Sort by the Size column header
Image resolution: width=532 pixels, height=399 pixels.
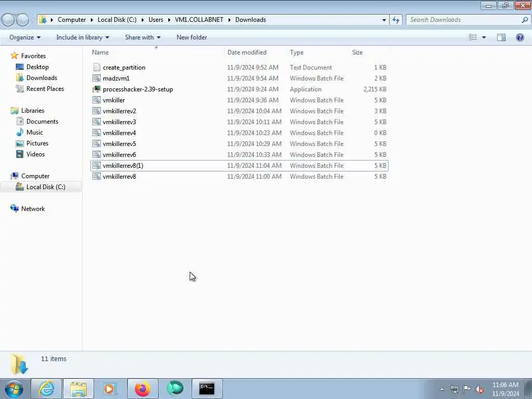357,52
